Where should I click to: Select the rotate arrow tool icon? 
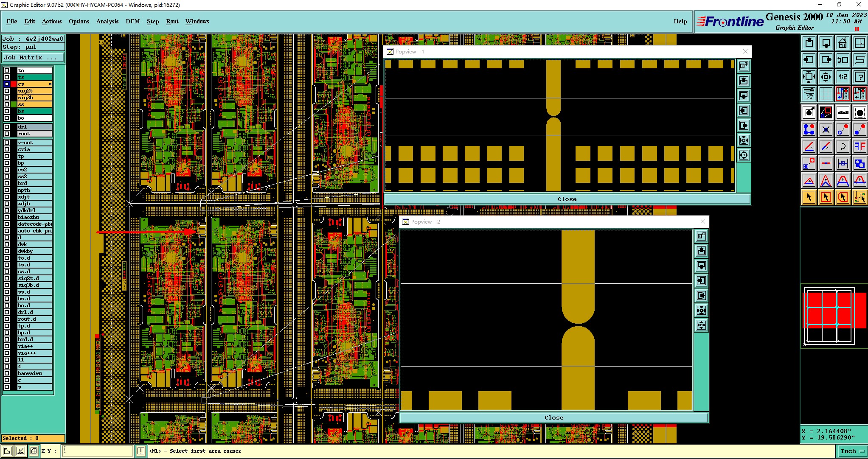843,147
